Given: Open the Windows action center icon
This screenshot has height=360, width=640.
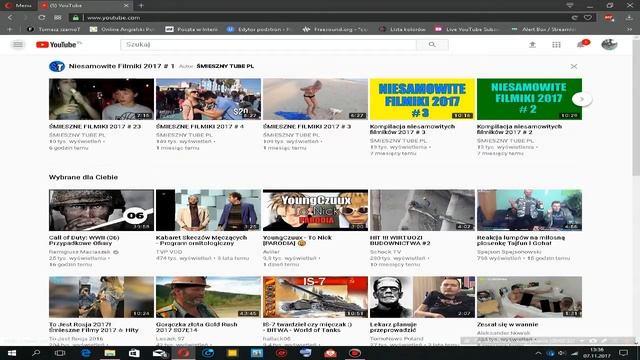Looking at the screenshot, I should pos(623,353).
